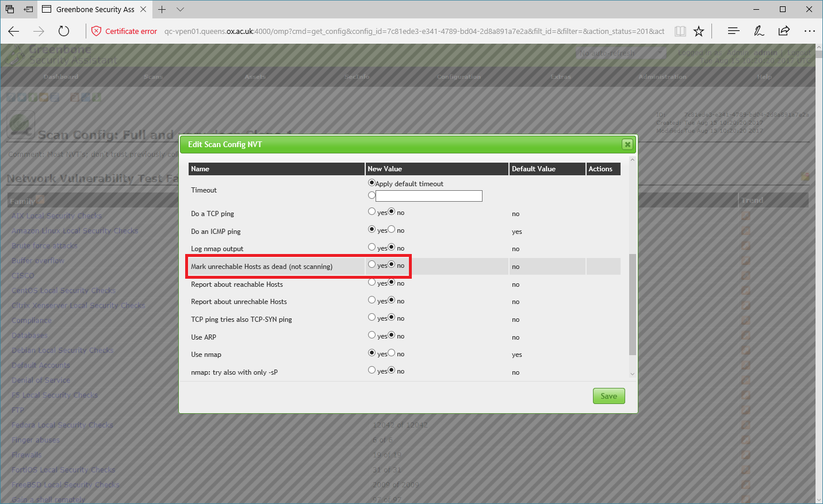This screenshot has height=504, width=823.
Task: Click the web note pen icon
Action: [759, 31]
